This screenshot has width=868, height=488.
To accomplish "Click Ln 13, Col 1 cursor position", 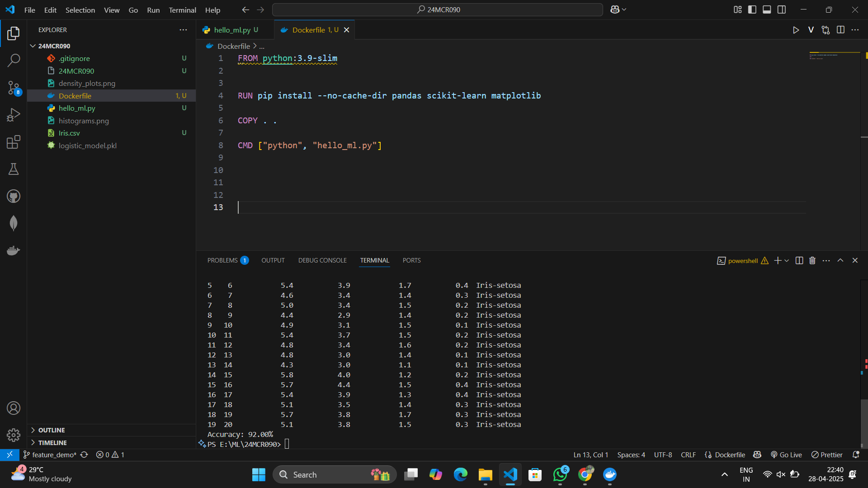I will 591,455.
